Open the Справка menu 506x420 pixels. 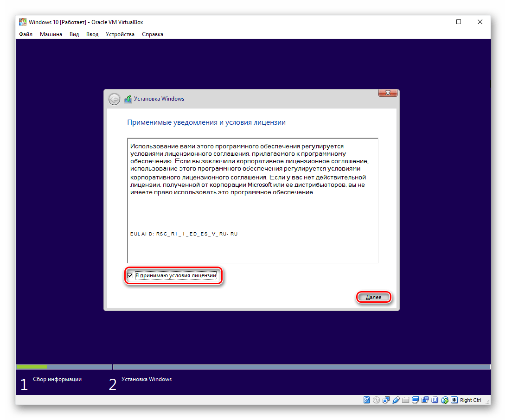[152, 34]
